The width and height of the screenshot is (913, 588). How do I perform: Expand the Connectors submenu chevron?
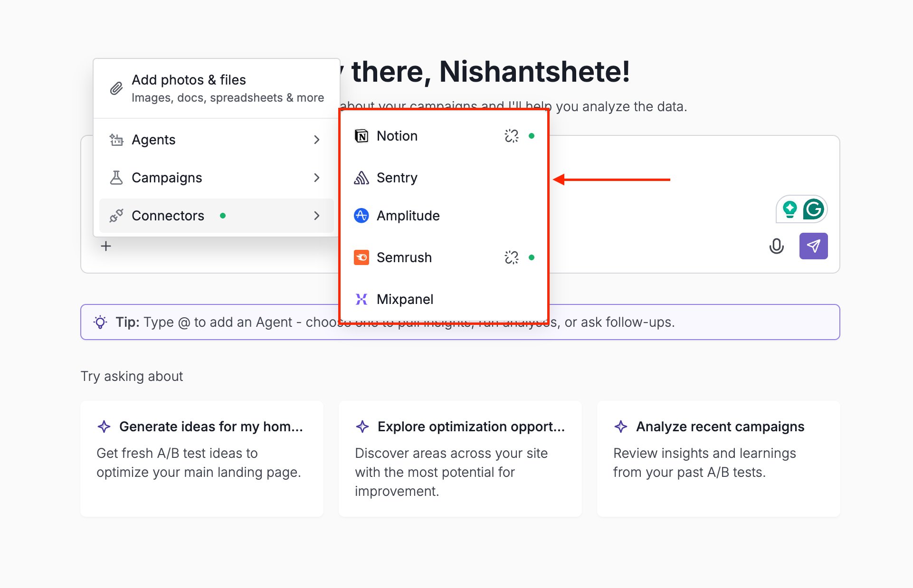click(317, 216)
